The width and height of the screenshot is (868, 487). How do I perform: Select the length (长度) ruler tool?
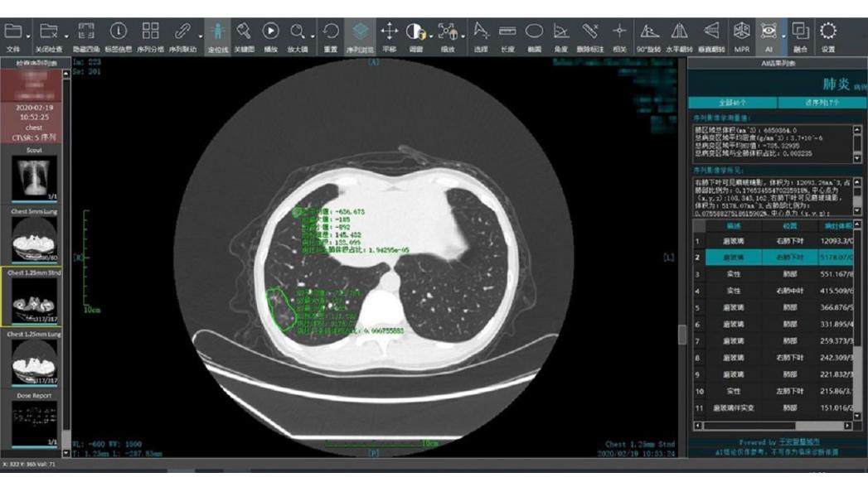(x=507, y=31)
